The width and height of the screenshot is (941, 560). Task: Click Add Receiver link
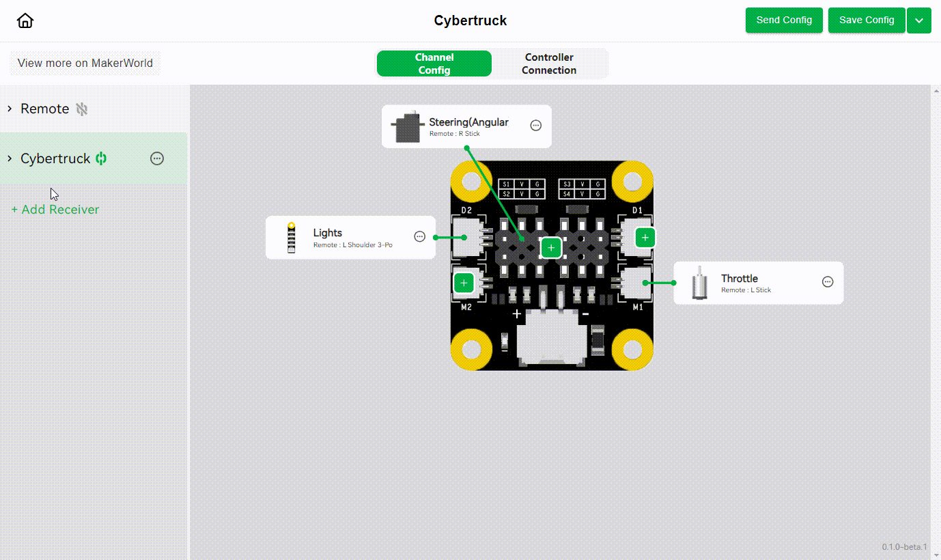point(55,210)
